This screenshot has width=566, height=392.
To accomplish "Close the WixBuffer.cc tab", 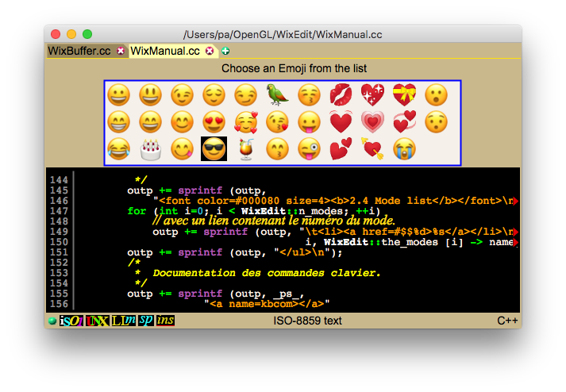I will pyautogui.click(x=121, y=52).
